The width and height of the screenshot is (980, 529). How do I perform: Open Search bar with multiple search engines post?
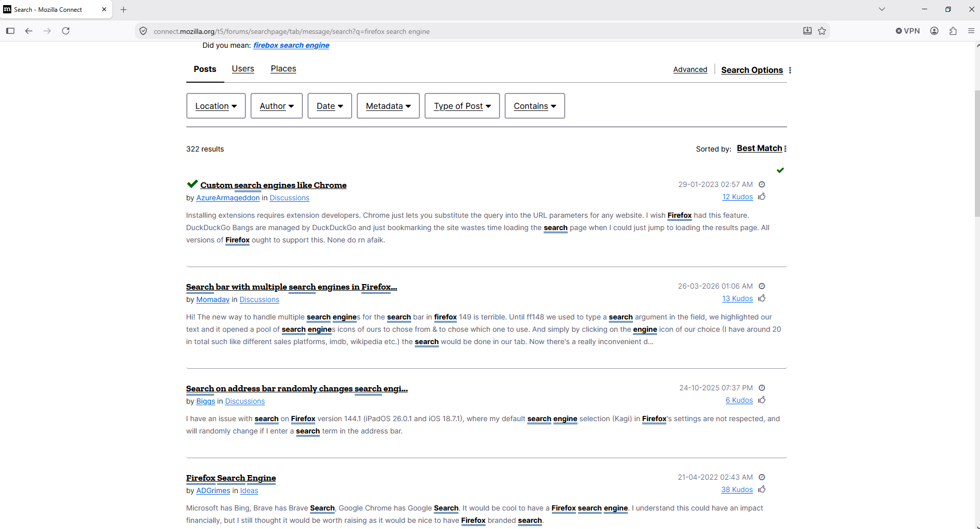point(292,287)
